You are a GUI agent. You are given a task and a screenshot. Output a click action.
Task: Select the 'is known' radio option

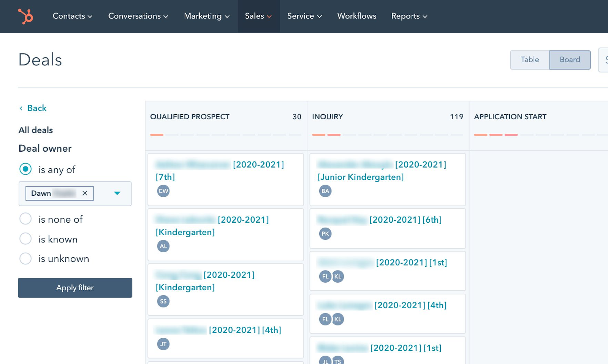click(25, 239)
